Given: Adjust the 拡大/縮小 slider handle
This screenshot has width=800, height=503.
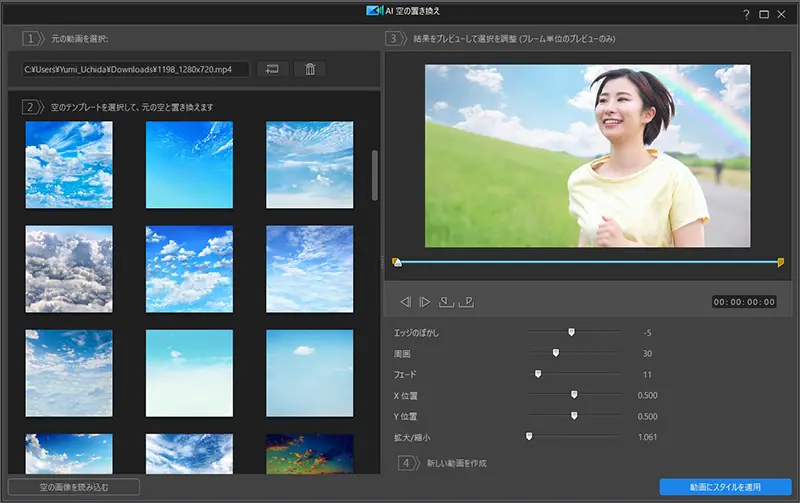Looking at the screenshot, I should [x=529, y=437].
